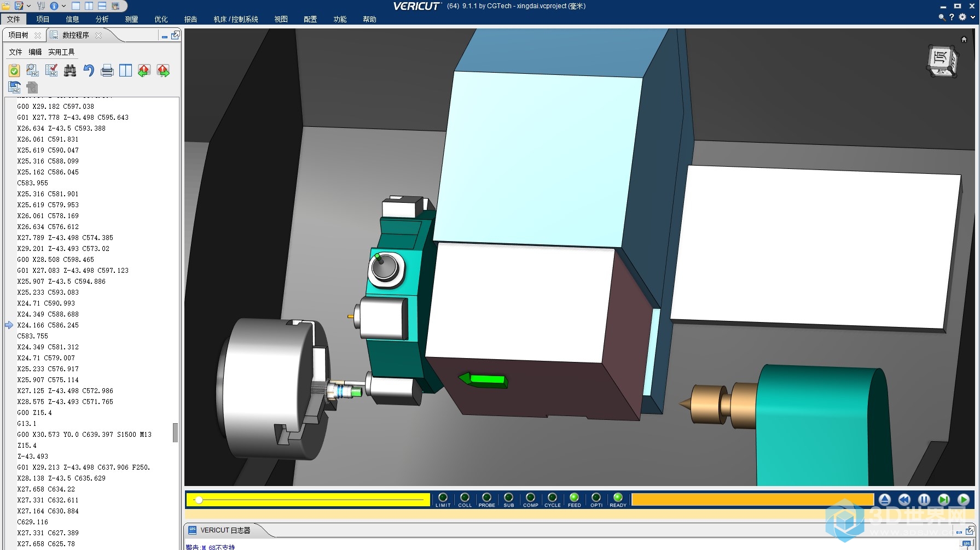Switch to stacked view layout
This screenshot has width=980, height=550.
click(102, 6)
